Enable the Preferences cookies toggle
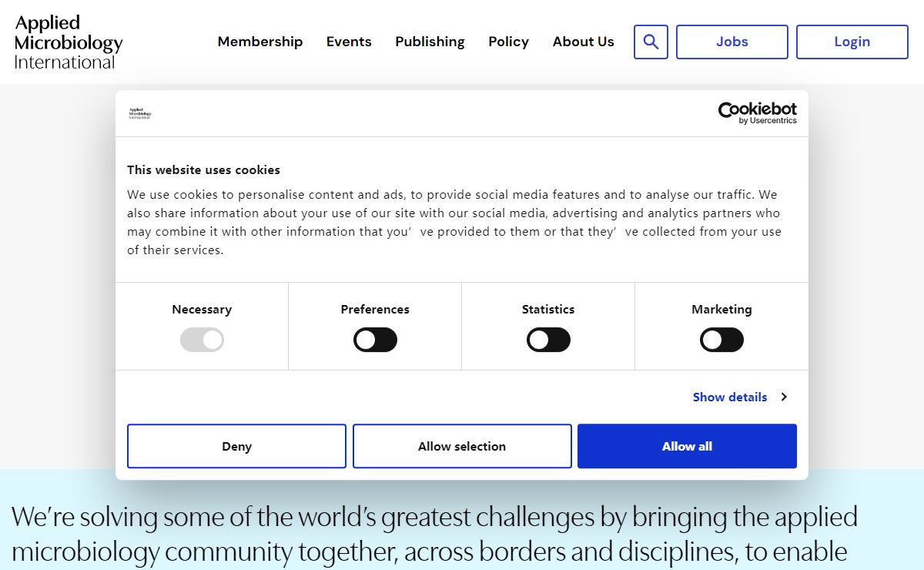This screenshot has height=570, width=924. (x=375, y=340)
